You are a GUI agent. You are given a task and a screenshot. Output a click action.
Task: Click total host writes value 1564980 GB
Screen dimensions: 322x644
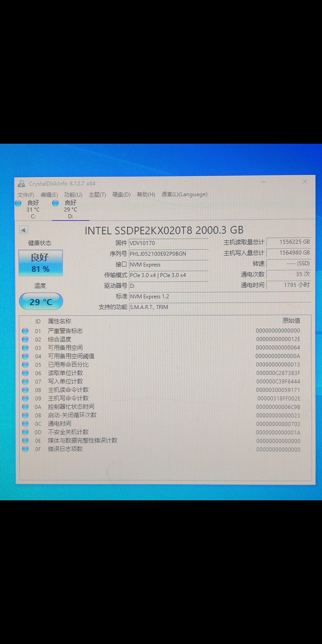pyautogui.click(x=289, y=253)
